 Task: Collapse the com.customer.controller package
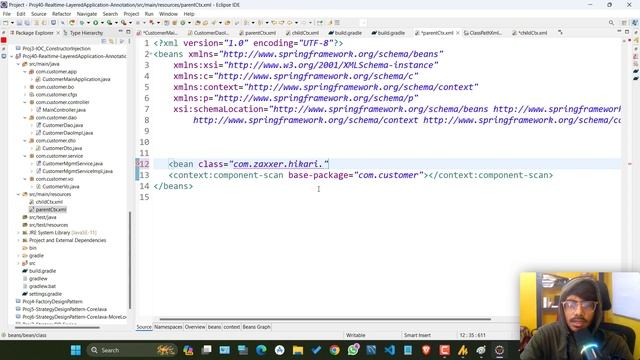coord(25,102)
